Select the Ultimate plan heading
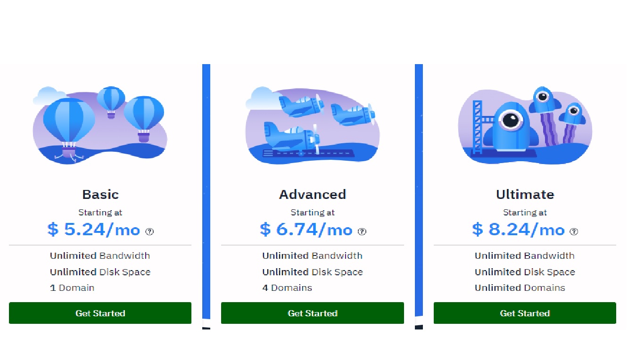 tap(525, 194)
